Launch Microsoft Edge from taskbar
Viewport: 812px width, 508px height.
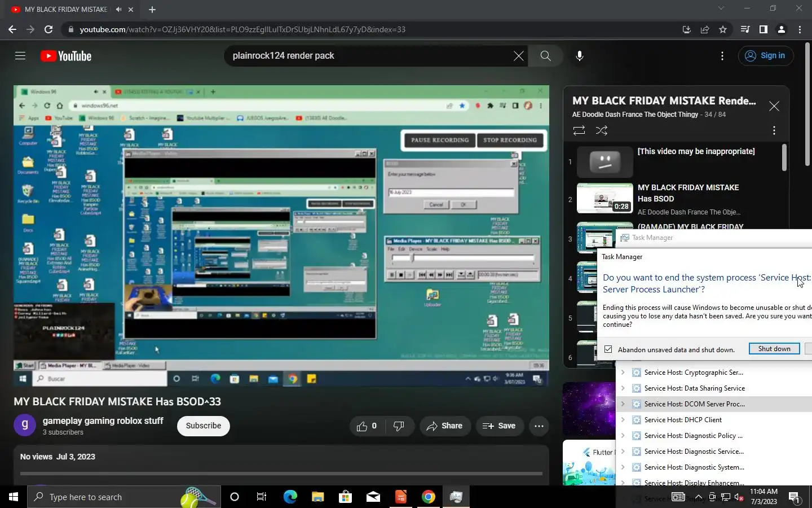(290, 497)
